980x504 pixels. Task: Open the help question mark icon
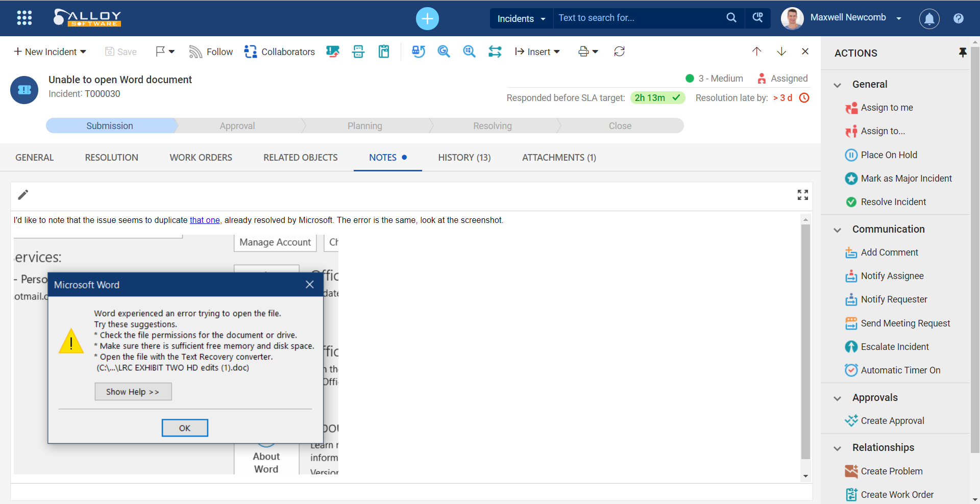pyautogui.click(x=958, y=18)
